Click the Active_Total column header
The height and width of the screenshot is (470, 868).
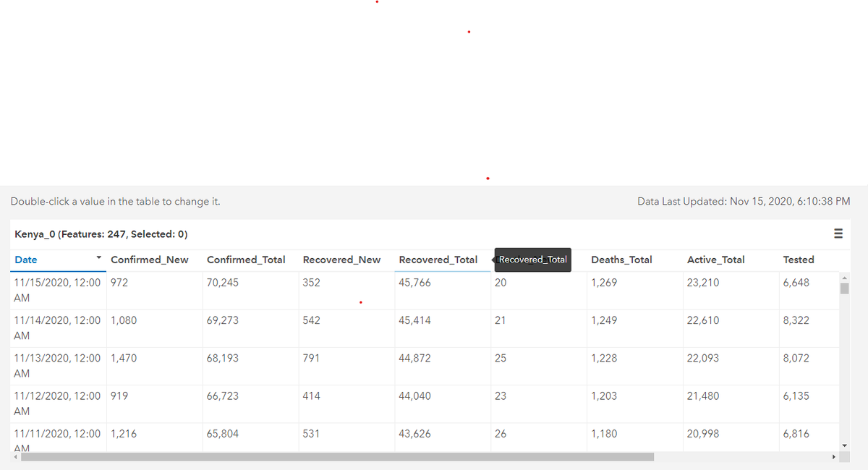coord(715,260)
